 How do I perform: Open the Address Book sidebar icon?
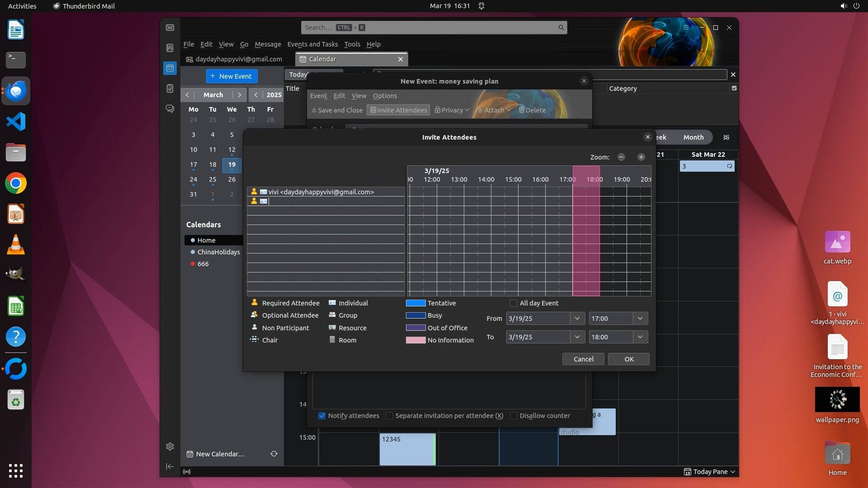(170, 48)
